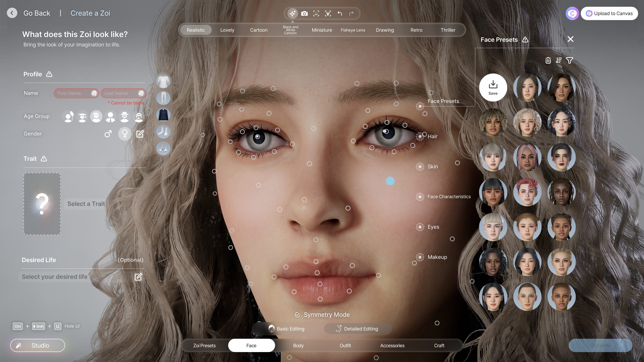This screenshot has width=644, height=362.
Task: Click the Upload to Canvas button
Action: pos(609,13)
